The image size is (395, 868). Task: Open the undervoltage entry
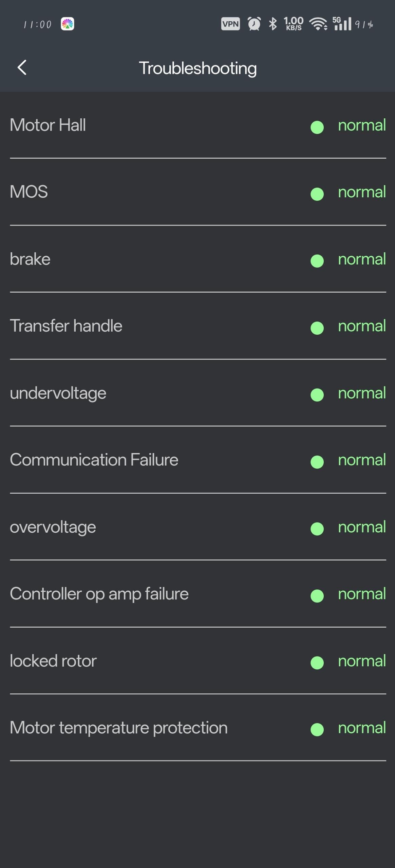pos(198,393)
